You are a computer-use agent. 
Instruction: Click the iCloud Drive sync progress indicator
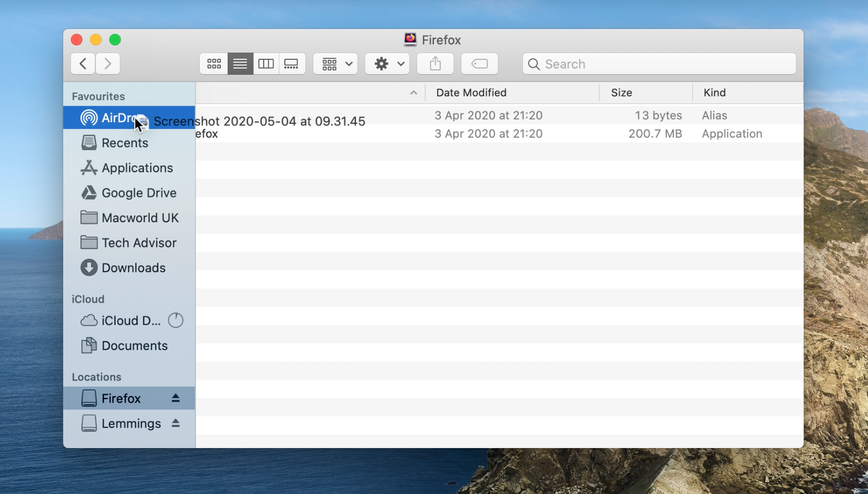tap(175, 320)
